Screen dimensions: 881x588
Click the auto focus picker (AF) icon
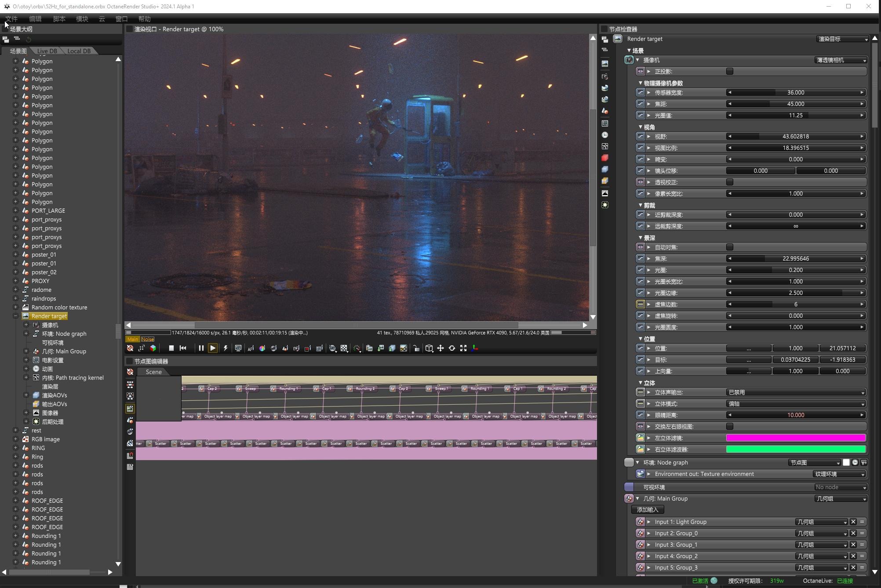click(x=251, y=348)
